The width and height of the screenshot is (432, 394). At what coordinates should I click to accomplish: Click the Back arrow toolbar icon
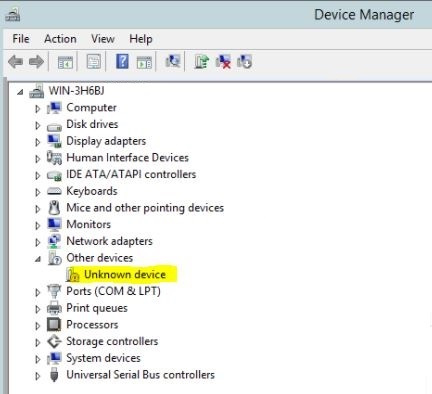(15, 62)
